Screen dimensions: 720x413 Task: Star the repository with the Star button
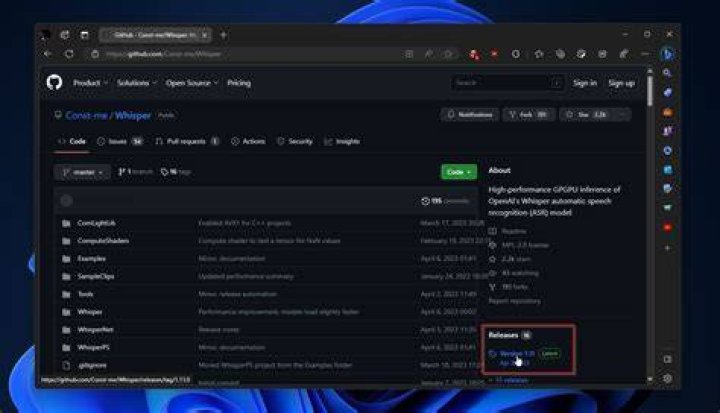point(587,115)
